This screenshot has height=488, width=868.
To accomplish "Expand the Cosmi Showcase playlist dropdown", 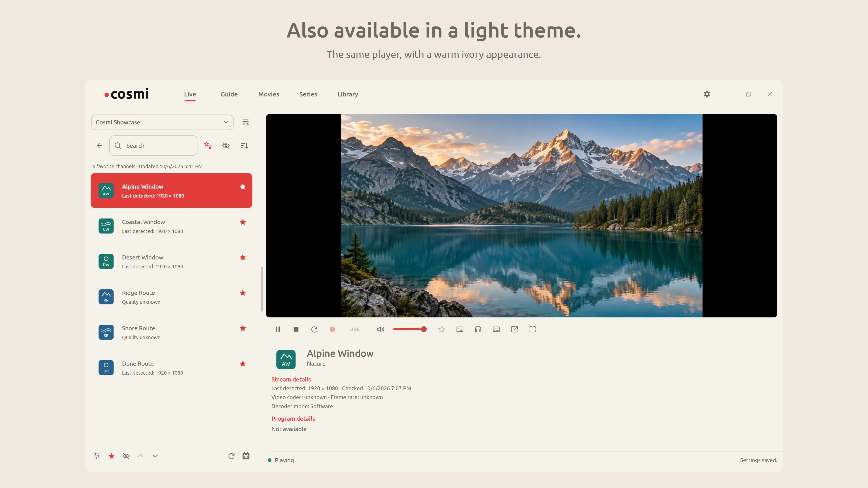I will point(163,122).
